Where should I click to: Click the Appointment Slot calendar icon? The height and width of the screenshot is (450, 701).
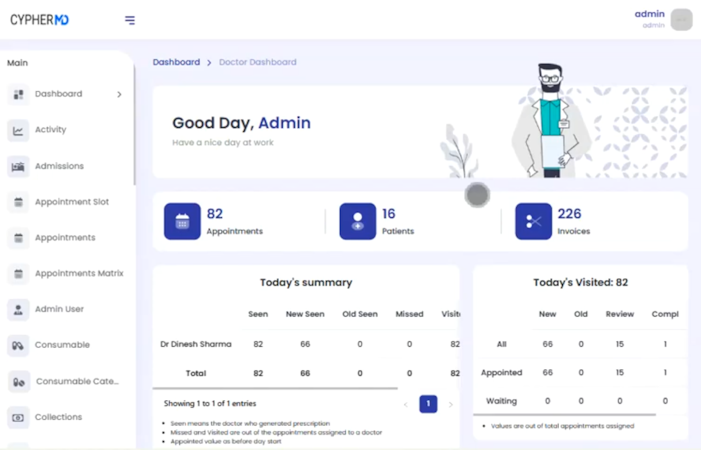pos(18,202)
